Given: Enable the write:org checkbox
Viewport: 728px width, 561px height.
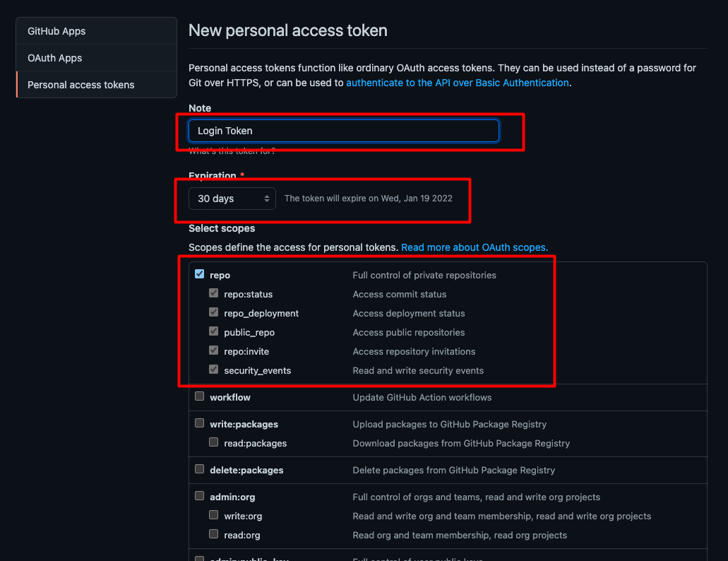Looking at the screenshot, I should click(213, 515).
